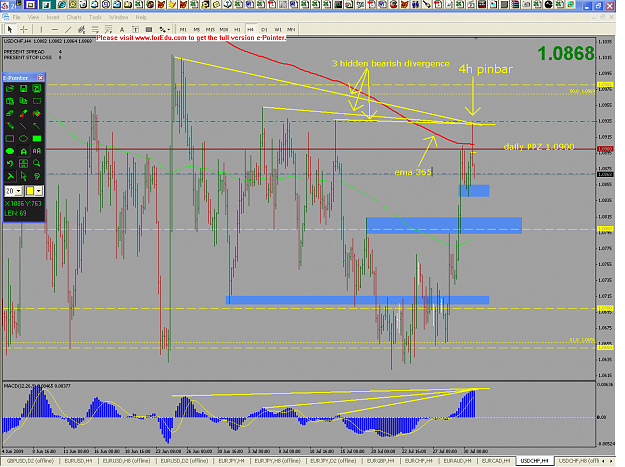The width and height of the screenshot is (625, 467).
Task: Select the AA large text tool in e-Pointer
Action: pos(37,151)
